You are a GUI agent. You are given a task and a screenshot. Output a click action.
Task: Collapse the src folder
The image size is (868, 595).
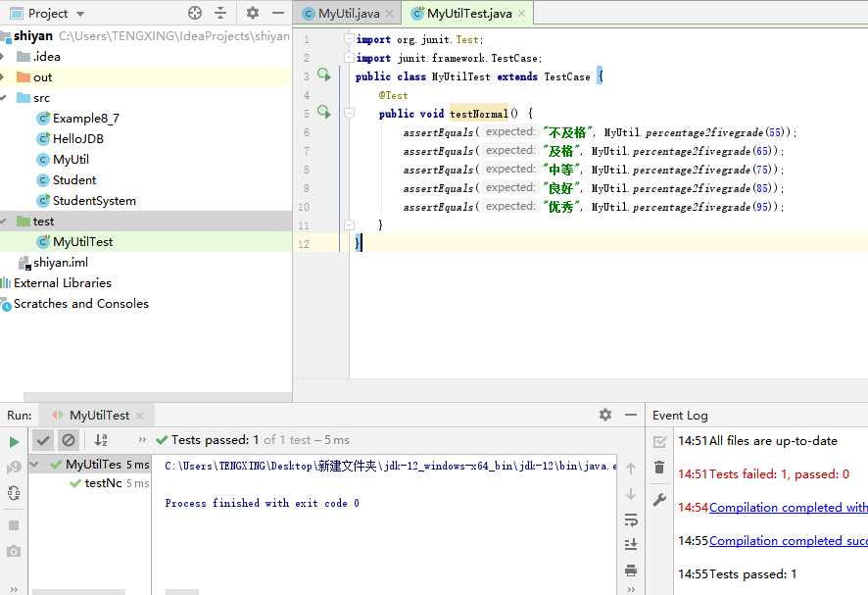coord(3,98)
